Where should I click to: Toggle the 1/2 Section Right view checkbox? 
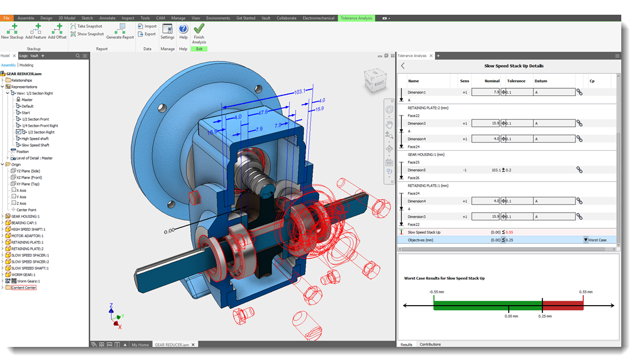tap(18, 132)
